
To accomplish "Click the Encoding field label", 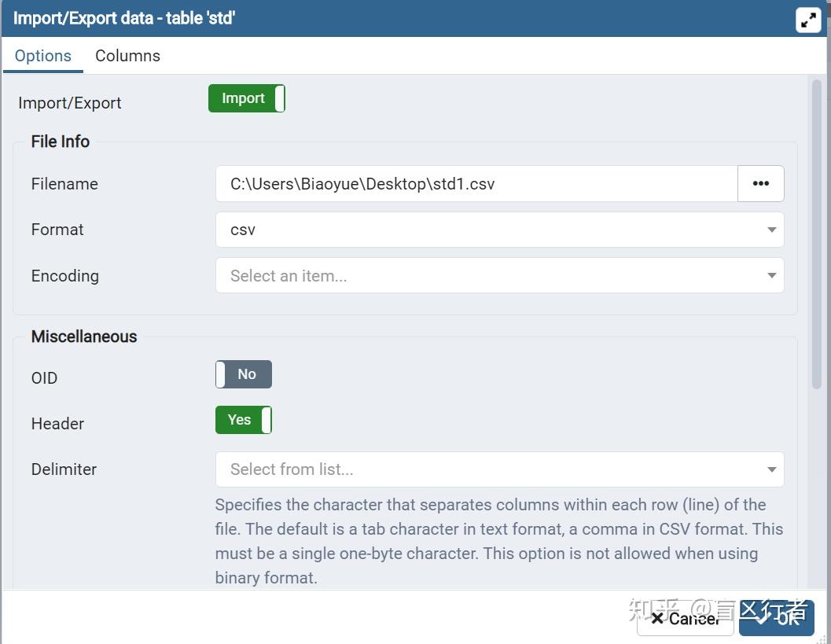I will (x=65, y=276).
